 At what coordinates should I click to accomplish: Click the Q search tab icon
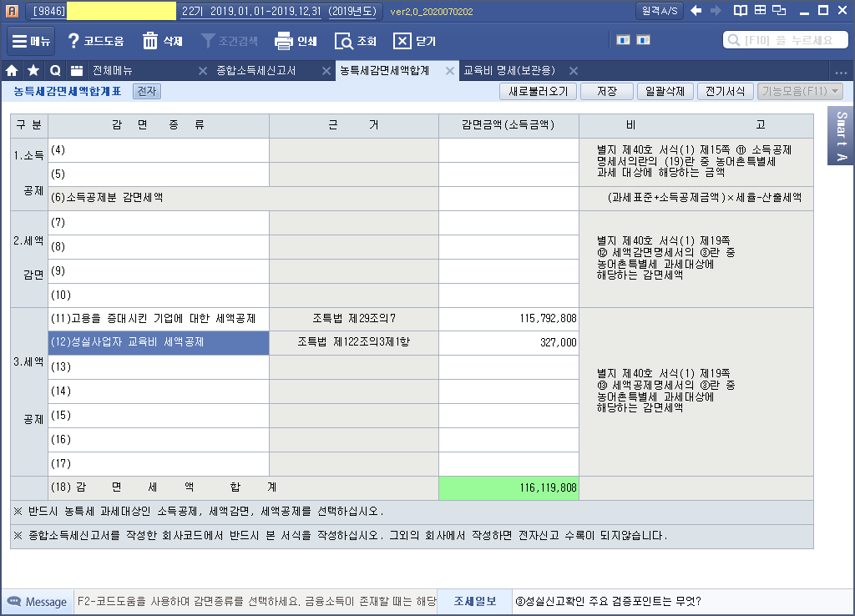point(55,70)
